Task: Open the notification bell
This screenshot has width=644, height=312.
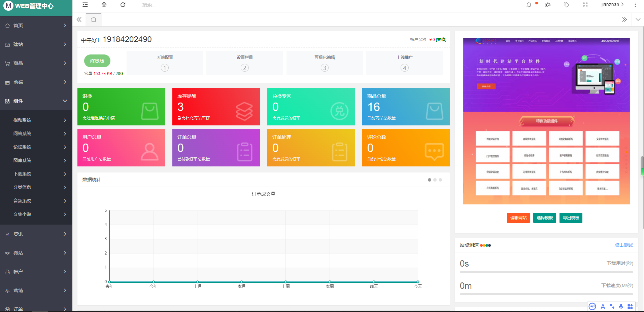Action: coord(529,5)
